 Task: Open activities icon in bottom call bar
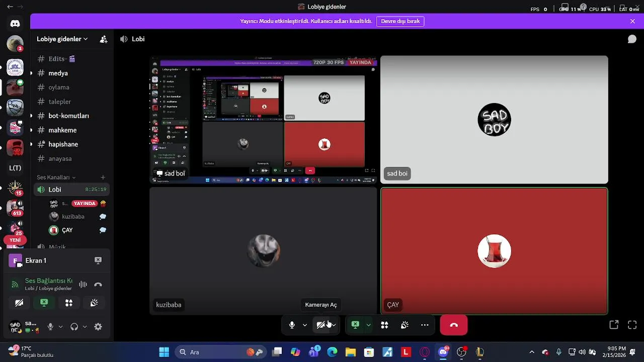[384, 325]
